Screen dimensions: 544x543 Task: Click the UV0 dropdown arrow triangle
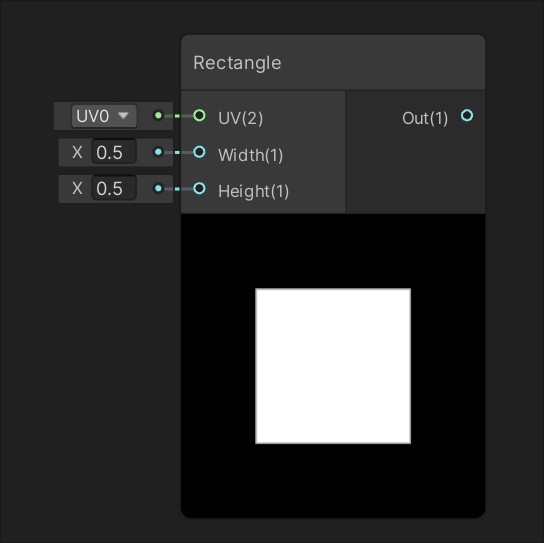tap(123, 116)
